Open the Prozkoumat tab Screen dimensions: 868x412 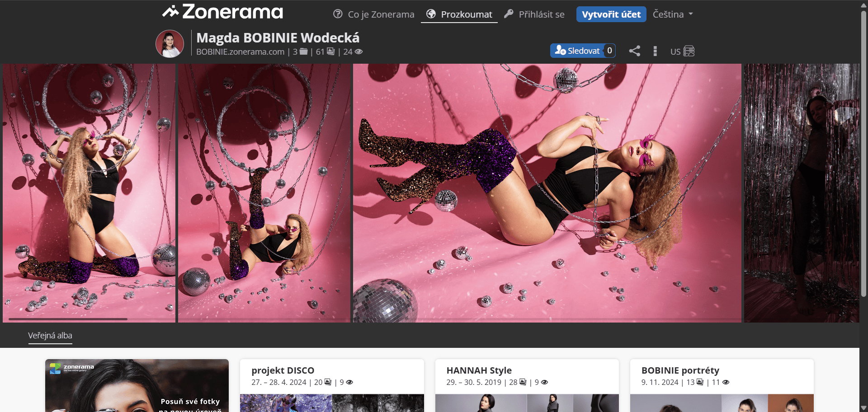click(x=459, y=14)
